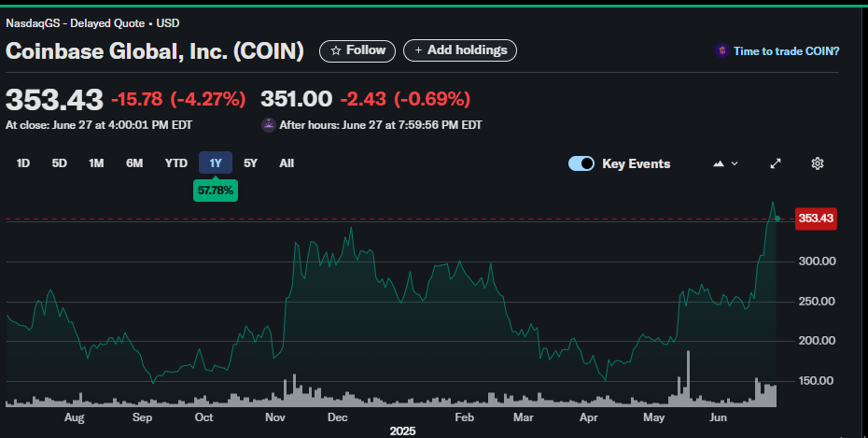
Task: Open chart settings gear
Action: point(818,163)
